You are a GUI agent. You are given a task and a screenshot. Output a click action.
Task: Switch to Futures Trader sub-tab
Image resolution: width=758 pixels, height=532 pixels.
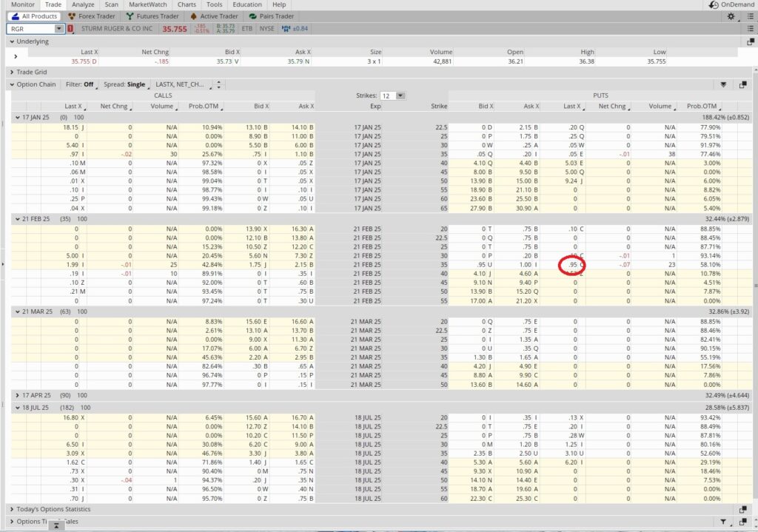pyautogui.click(x=152, y=16)
